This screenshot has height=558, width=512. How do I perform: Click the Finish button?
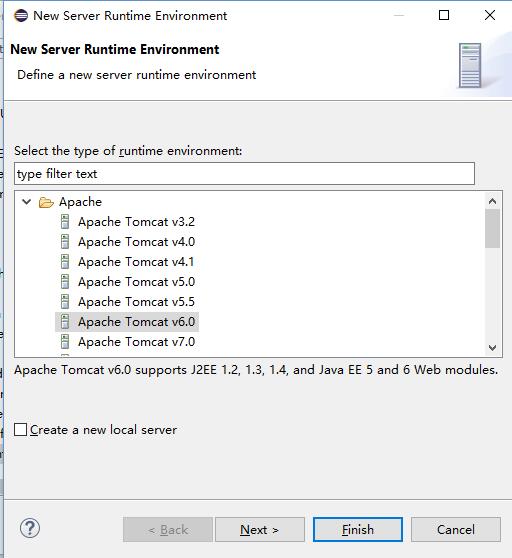coord(358,530)
